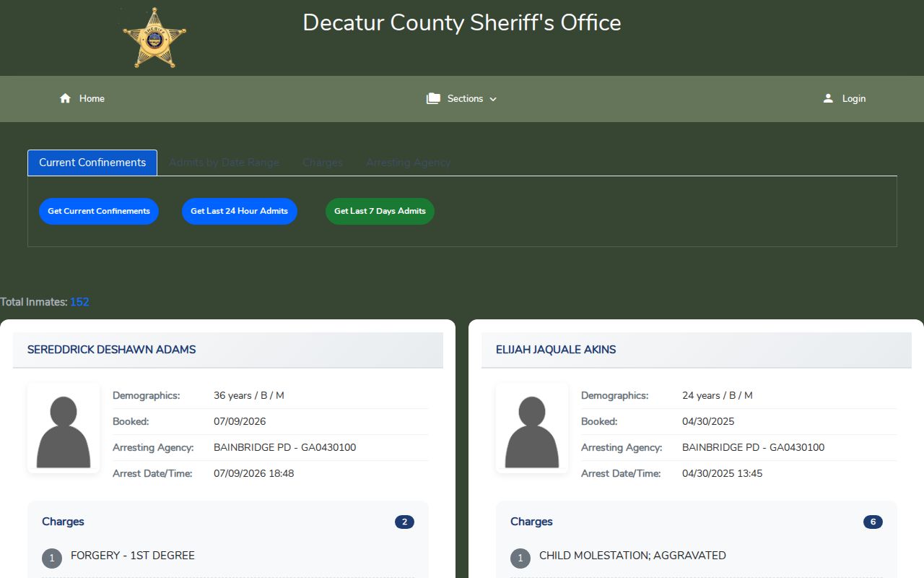Click the total inmates count 152
Viewport: 924px width, 578px height.
(79, 302)
